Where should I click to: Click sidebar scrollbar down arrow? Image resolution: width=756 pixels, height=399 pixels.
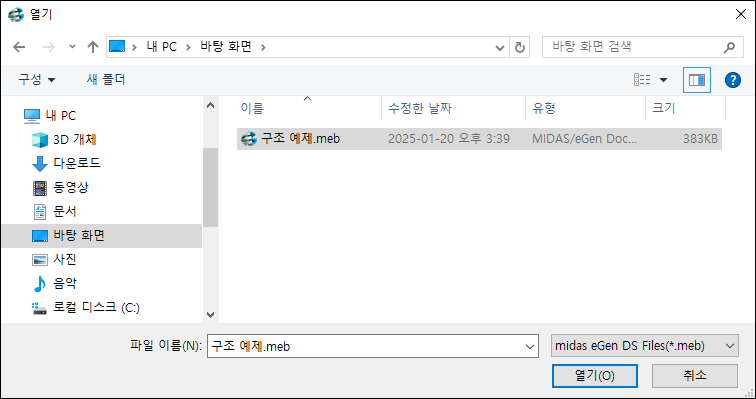point(210,314)
